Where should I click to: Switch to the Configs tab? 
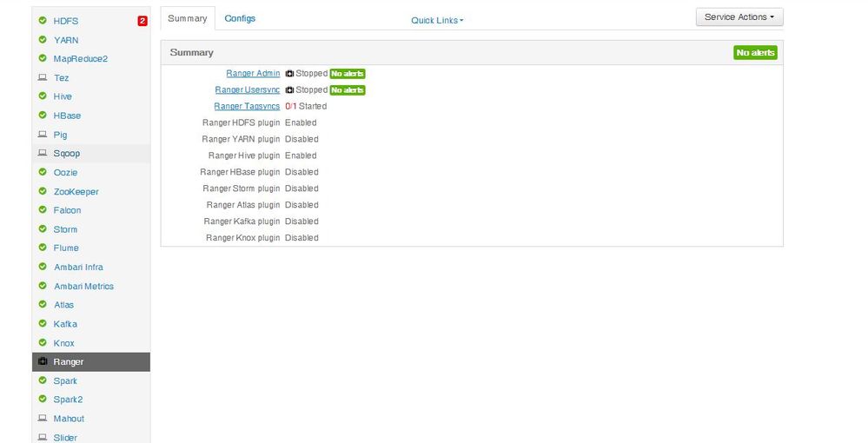tap(240, 18)
